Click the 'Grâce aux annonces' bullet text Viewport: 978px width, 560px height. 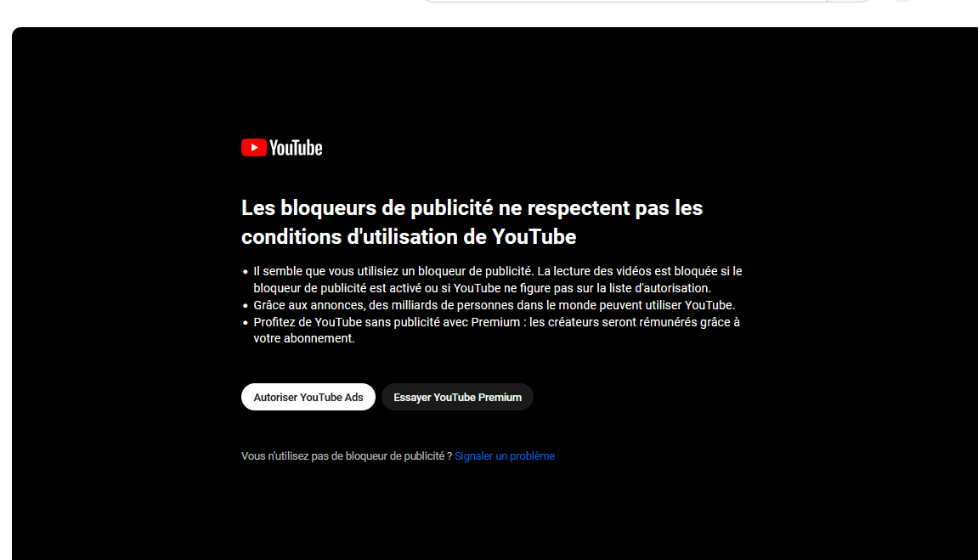pyautogui.click(x=494, y=305)
